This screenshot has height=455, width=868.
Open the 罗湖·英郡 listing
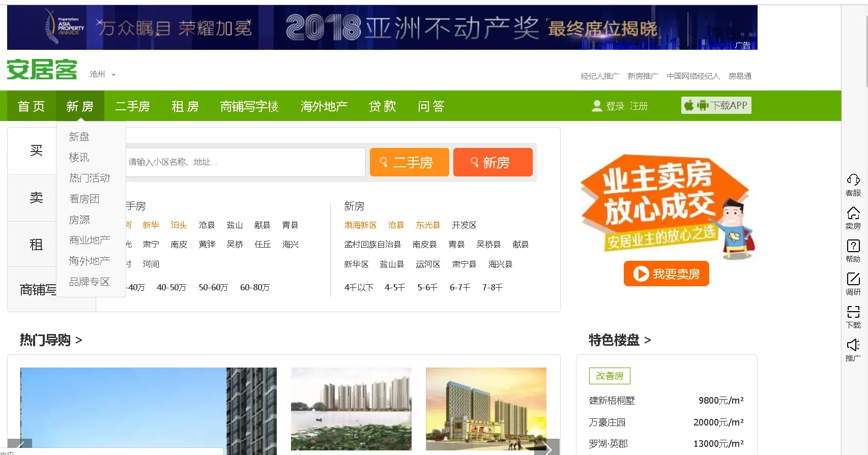(608, 444)
